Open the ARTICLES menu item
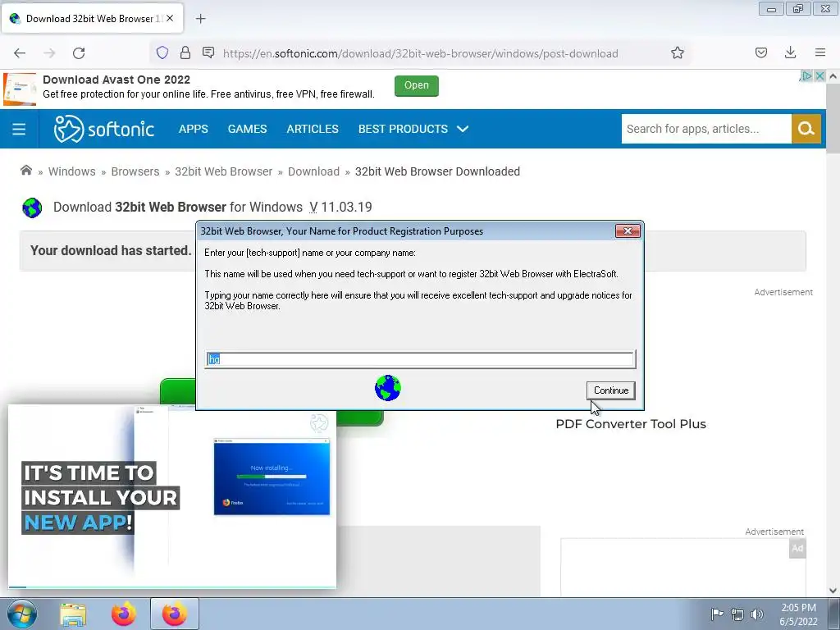The width and height of the screenshot is (840, 630). click(x=313, y=129)
